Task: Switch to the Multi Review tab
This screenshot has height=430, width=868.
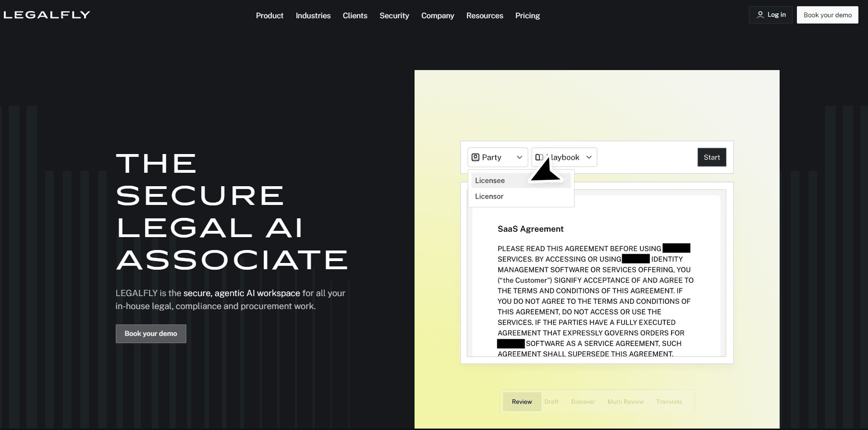Action: (x=625, y=402)
